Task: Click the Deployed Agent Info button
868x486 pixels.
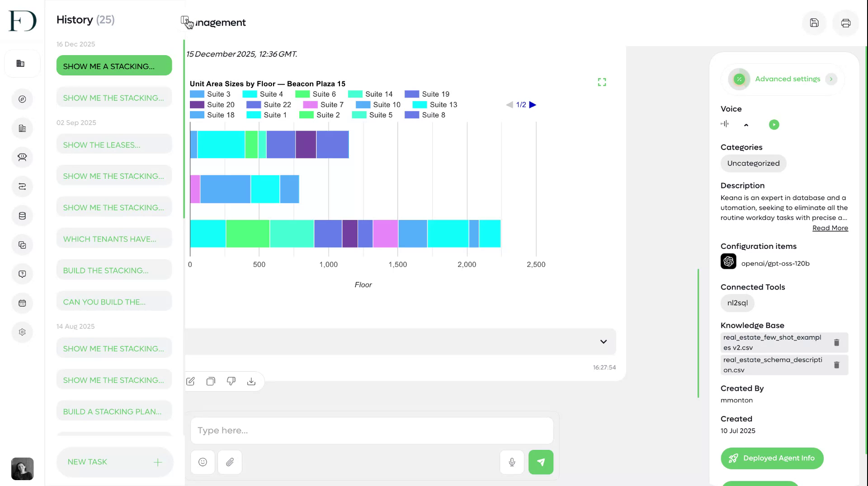Action: [x=772, y=458]
